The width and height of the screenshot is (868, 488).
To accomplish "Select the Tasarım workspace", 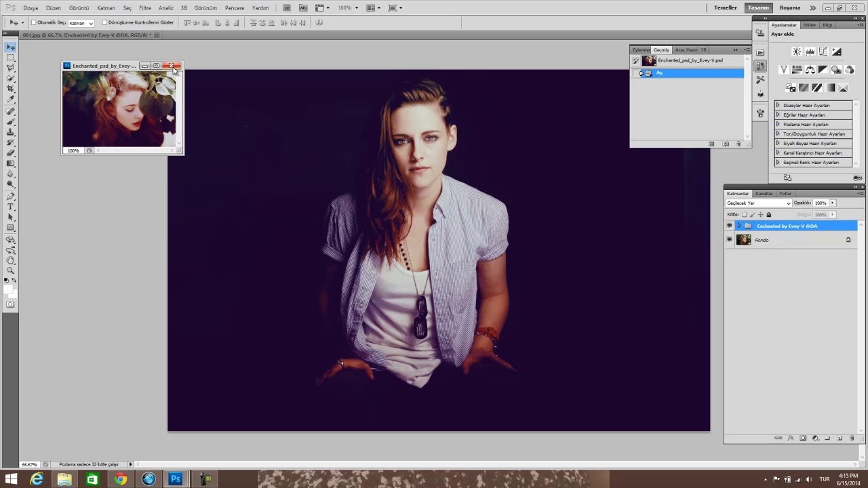I will coord(758,8).
